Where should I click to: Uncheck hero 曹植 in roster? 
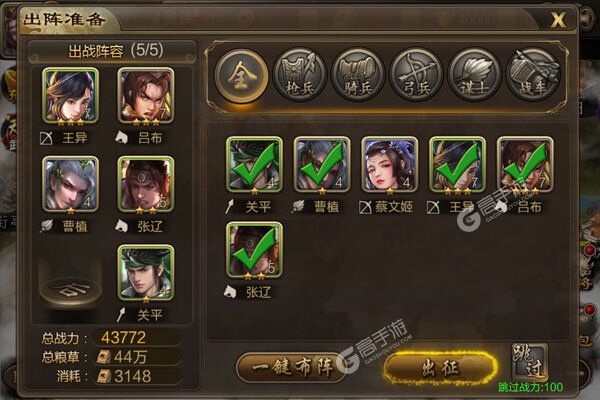click(x=322, y=165)
